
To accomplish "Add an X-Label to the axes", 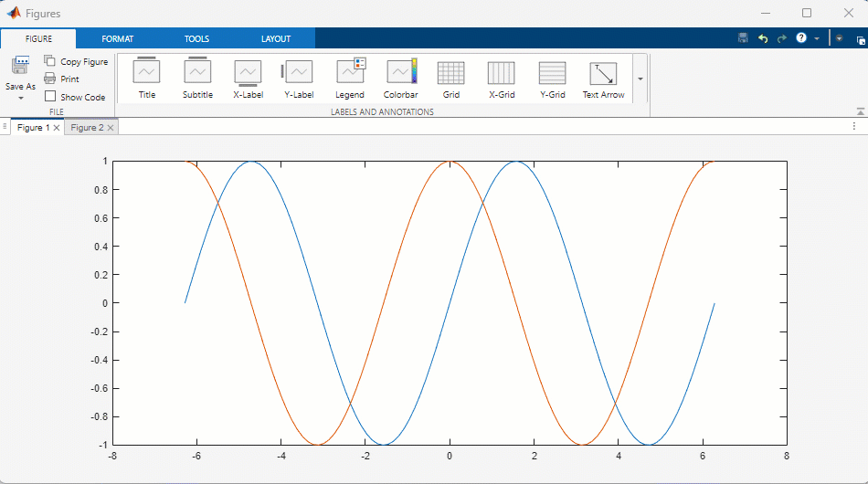I will (248, 78).
